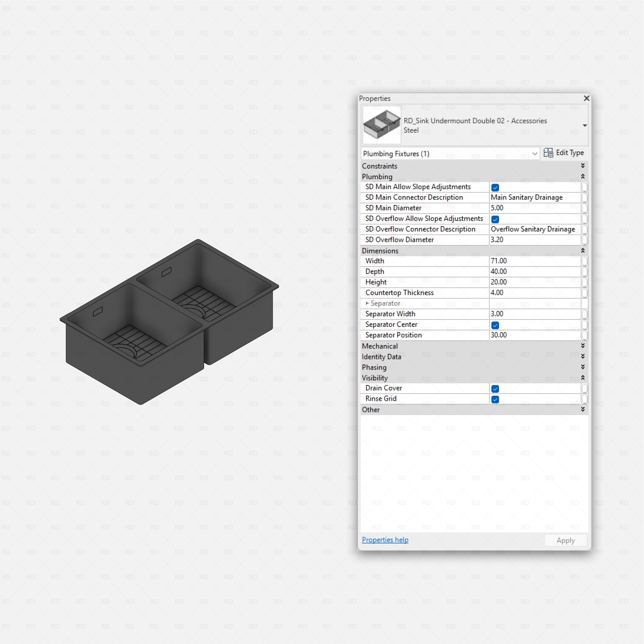Screen dimensions: 644x644
Task: Expand the Identity Data section
Action: [583, 356]
